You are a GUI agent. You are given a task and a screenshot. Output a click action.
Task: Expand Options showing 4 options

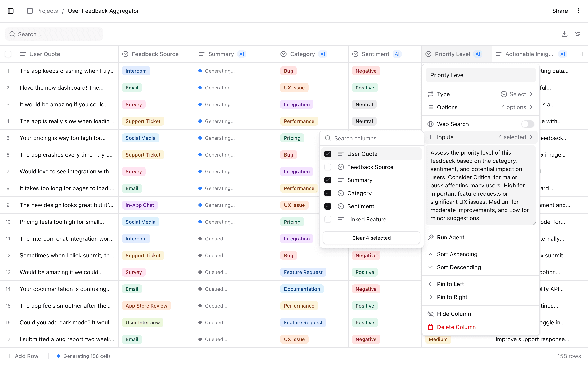click(x=531, y=107)
